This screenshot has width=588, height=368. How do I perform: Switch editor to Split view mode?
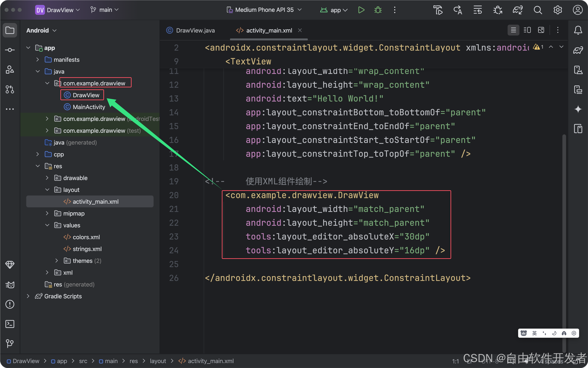click(x=527, y=30)
